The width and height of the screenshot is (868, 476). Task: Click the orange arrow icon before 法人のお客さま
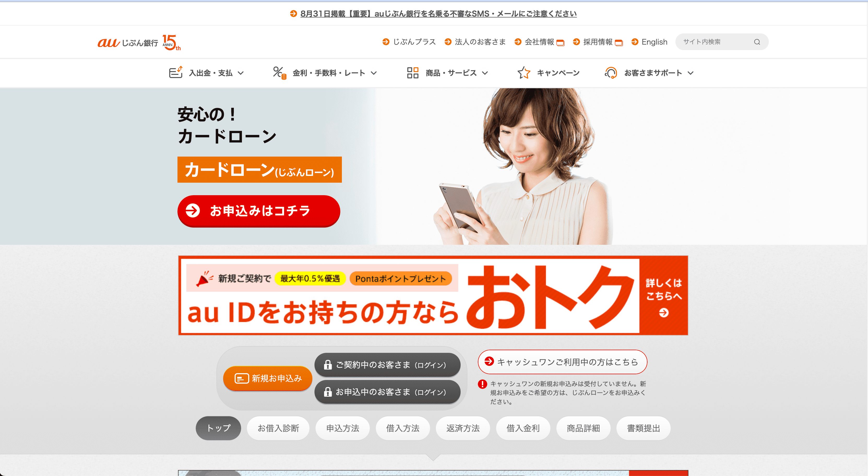tap(448, 42)
